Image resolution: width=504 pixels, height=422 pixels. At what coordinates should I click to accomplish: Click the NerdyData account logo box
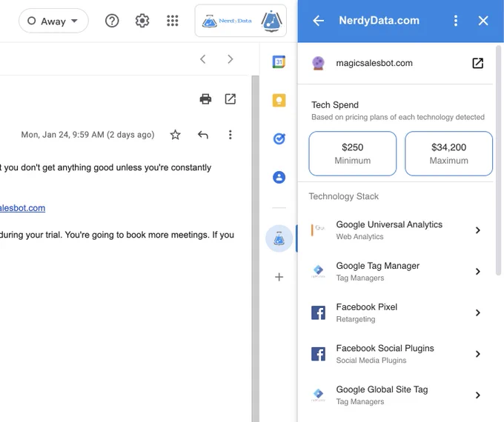pos(240,21)
